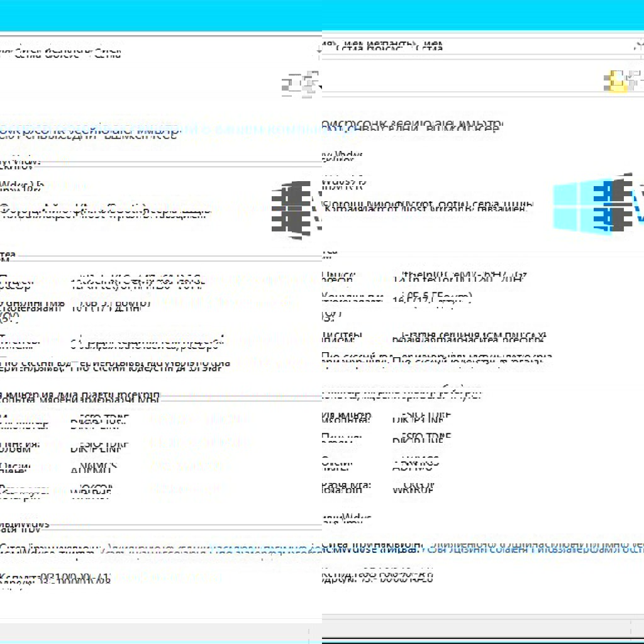The width and height of the screenshot is (644, 644).
Task: Click the yellow icon in right window toolbar
Action: point(618,81)
